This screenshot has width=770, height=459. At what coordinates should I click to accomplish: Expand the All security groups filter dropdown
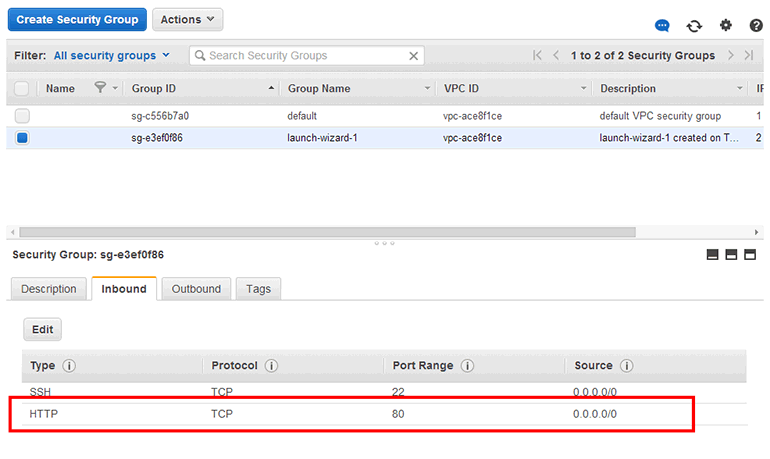pos(111,56)
